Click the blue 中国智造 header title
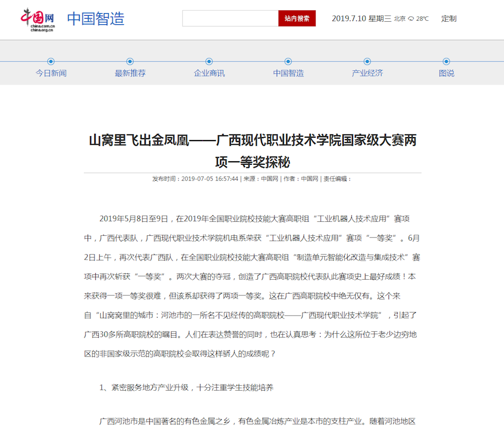Image resolution: width=504 pixels, height=434 pixels. pos(96,19)
